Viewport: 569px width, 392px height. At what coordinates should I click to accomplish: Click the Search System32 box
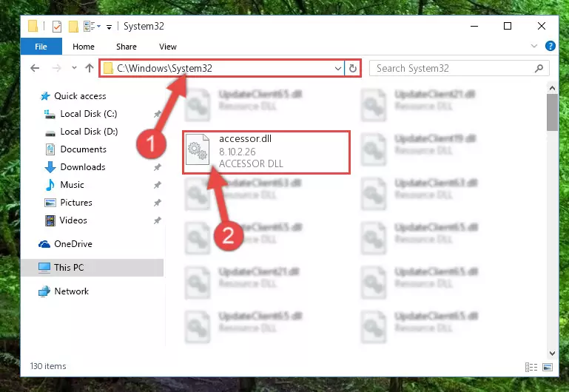459,68
